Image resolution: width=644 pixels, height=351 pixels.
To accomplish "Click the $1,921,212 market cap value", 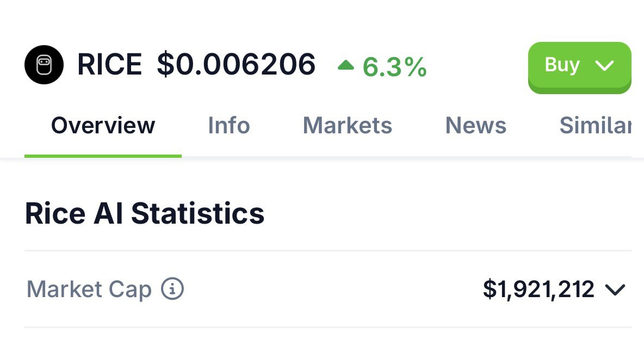I will (x=538, y=289).
